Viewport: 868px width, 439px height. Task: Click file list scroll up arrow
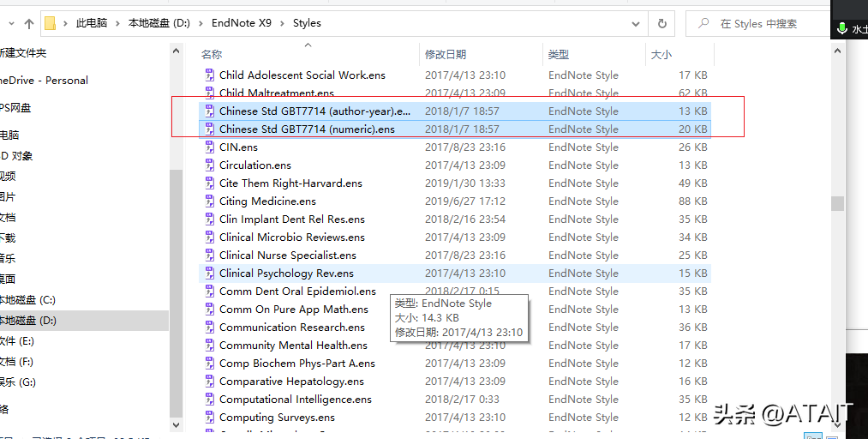pos(837,51)
